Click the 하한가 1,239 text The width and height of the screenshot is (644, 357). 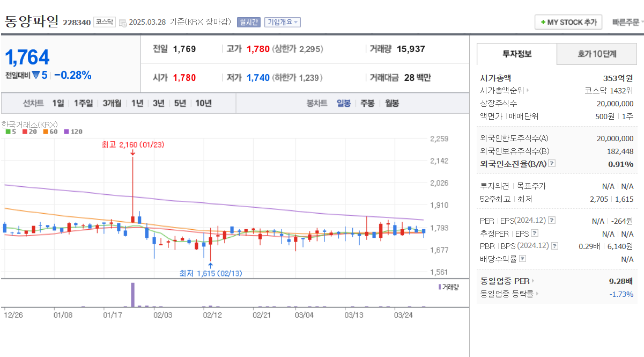point(297,78)
